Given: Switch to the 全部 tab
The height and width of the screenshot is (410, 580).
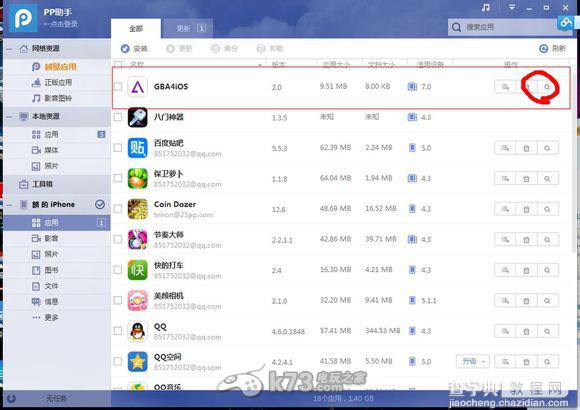Looking at the screenshot, I should tap(136, 28).
